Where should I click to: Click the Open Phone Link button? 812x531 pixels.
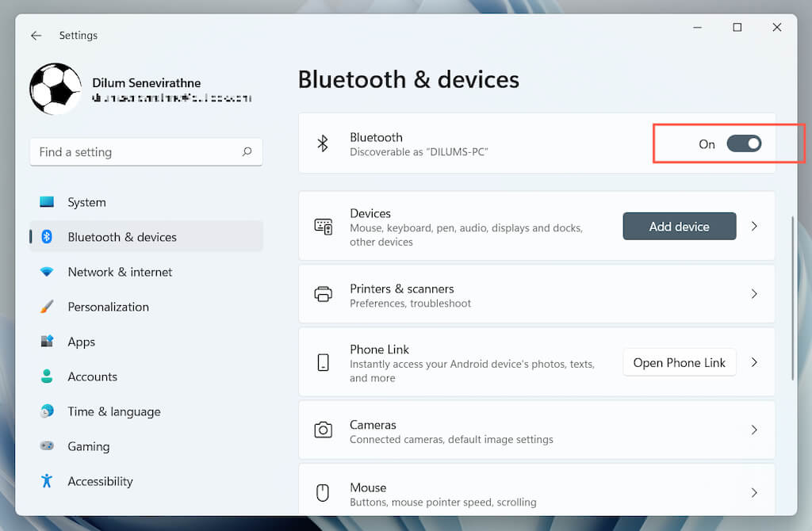coord(680,362)
